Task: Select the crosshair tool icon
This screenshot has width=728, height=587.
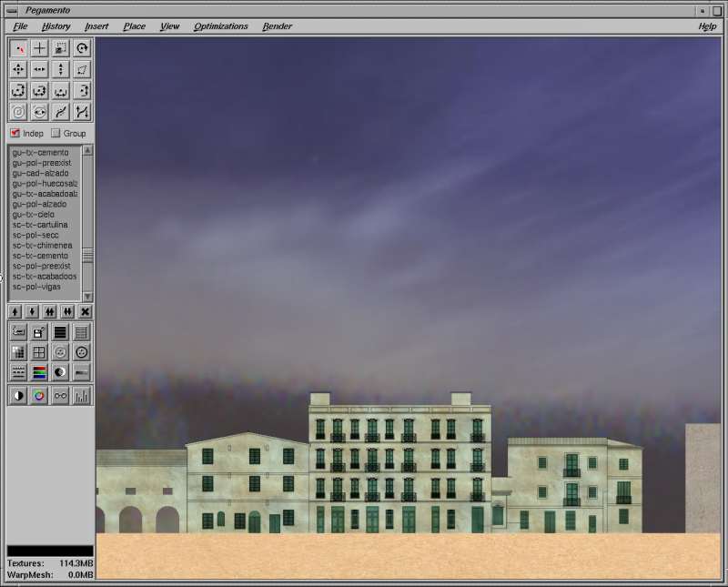Action: point(39,48)
